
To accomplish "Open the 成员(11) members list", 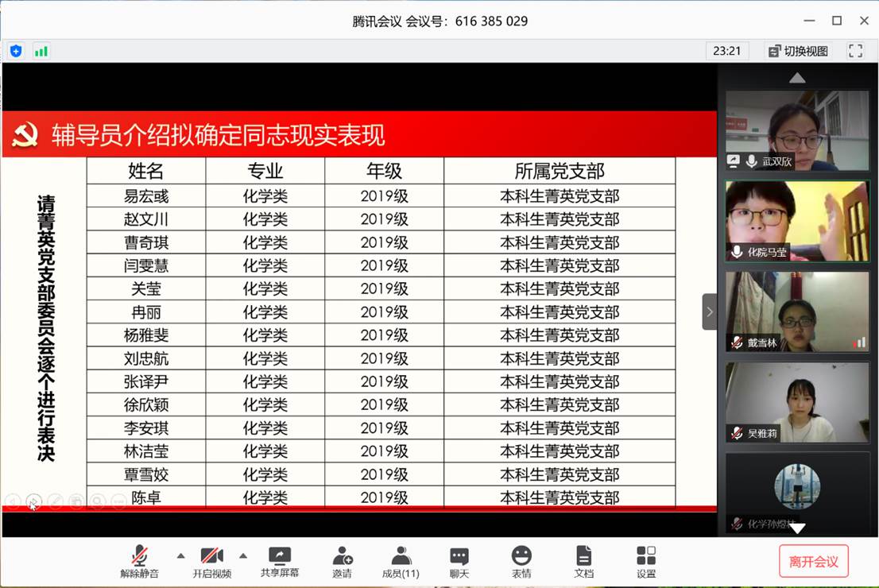I will coord(401,561).
